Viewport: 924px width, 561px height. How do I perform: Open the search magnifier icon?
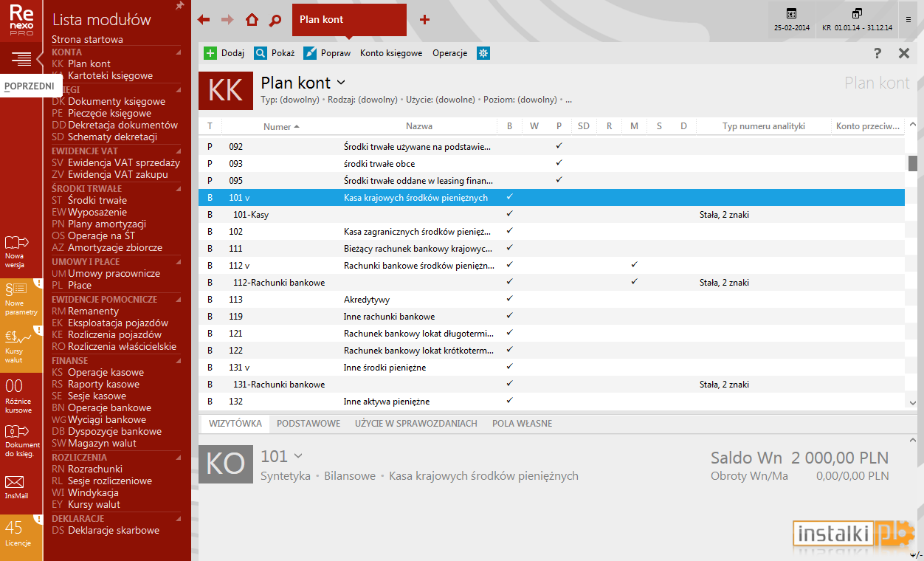275,20
